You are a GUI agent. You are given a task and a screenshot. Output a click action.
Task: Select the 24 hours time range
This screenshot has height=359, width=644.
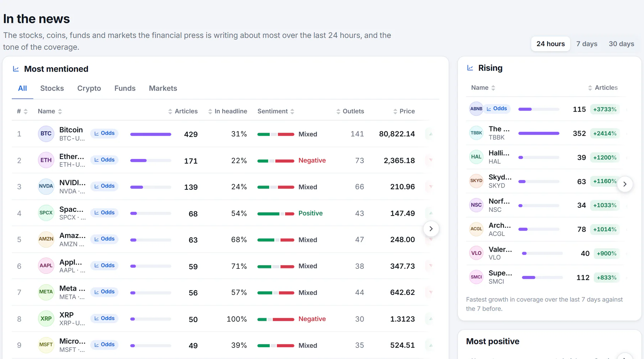(x=551, y=44)
